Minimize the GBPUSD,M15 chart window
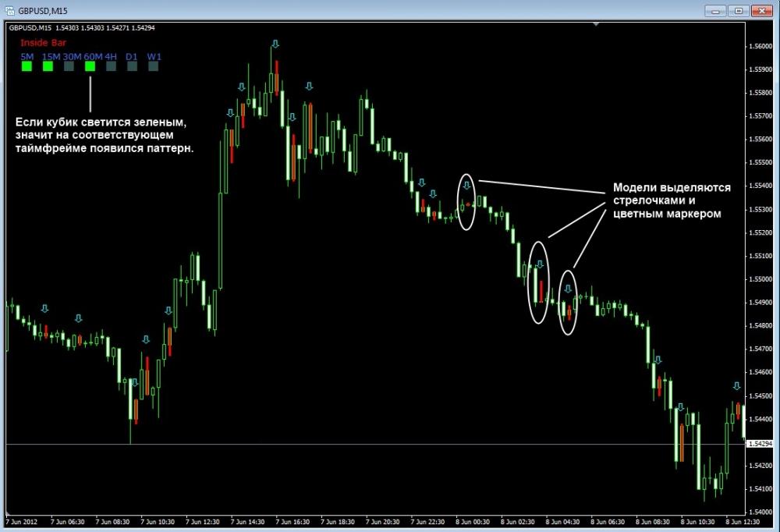Screen dimensions: 780x532 pos(715,10)
